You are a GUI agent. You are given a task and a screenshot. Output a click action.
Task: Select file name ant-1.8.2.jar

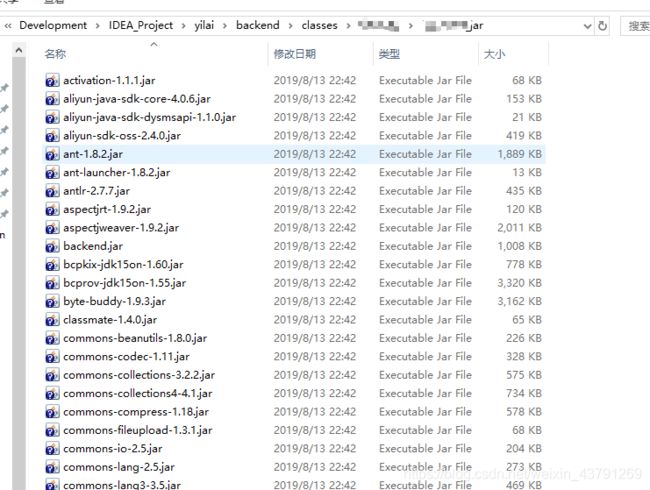coord(93,154)
